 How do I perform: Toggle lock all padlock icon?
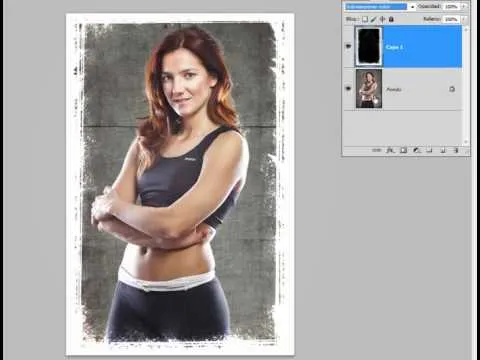391,19
